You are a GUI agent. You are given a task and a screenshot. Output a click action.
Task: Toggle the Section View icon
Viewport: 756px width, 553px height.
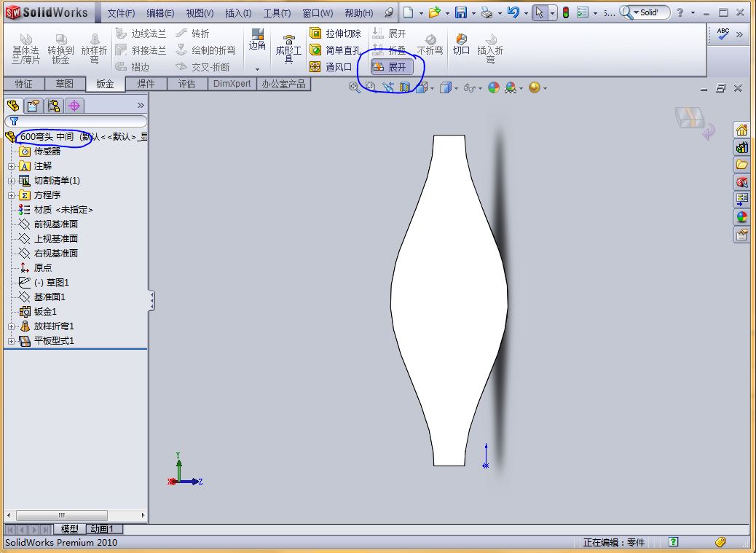(404, 87)
